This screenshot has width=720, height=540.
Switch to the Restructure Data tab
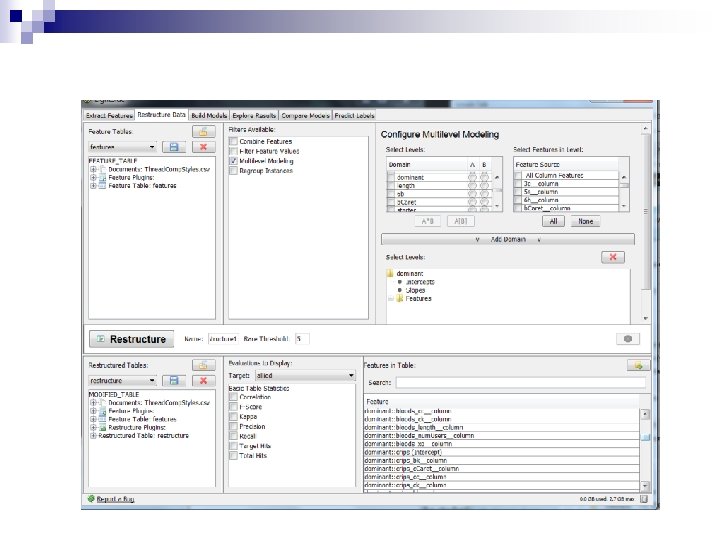(162, 115)
